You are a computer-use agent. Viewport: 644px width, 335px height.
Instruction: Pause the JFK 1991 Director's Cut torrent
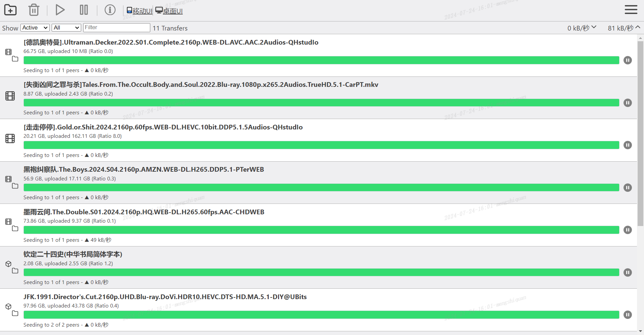click(628, 315)
